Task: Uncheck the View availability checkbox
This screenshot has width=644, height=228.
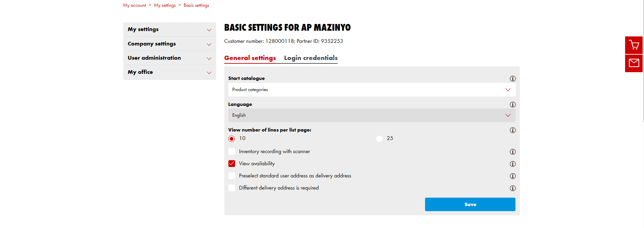Action: pos(232,164)
